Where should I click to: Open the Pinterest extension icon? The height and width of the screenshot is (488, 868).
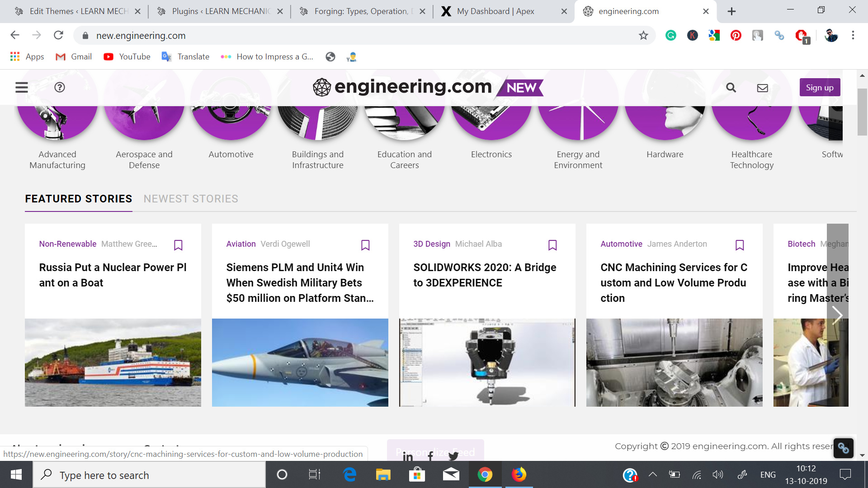(x=736, y=35)
